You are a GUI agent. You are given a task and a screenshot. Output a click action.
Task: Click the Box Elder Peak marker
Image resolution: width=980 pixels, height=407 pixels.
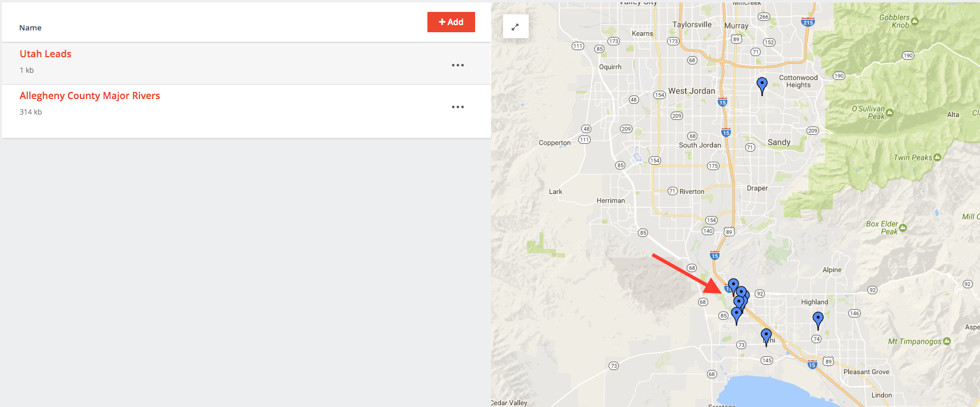(903, 228)
